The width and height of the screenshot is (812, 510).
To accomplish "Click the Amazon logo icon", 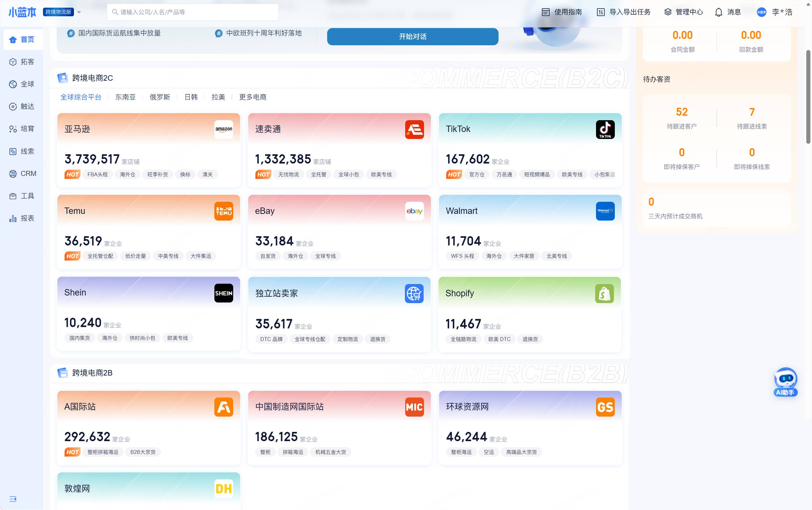I will [224, 129].
